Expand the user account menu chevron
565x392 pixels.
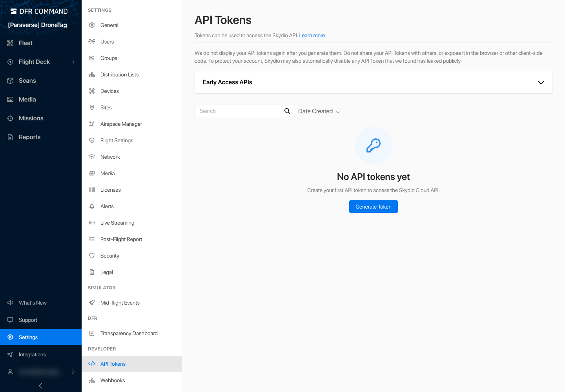tap(73, 372)
